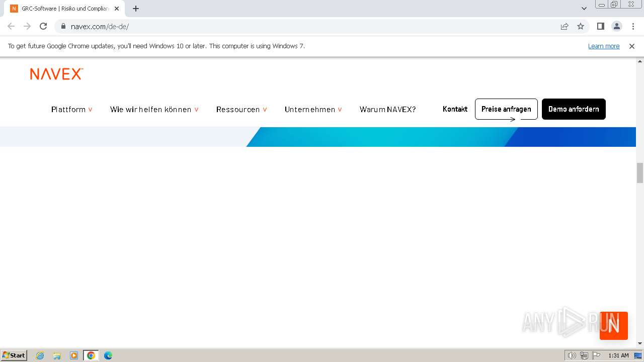Open Action Center flag icon in tray

click(596, 355)
